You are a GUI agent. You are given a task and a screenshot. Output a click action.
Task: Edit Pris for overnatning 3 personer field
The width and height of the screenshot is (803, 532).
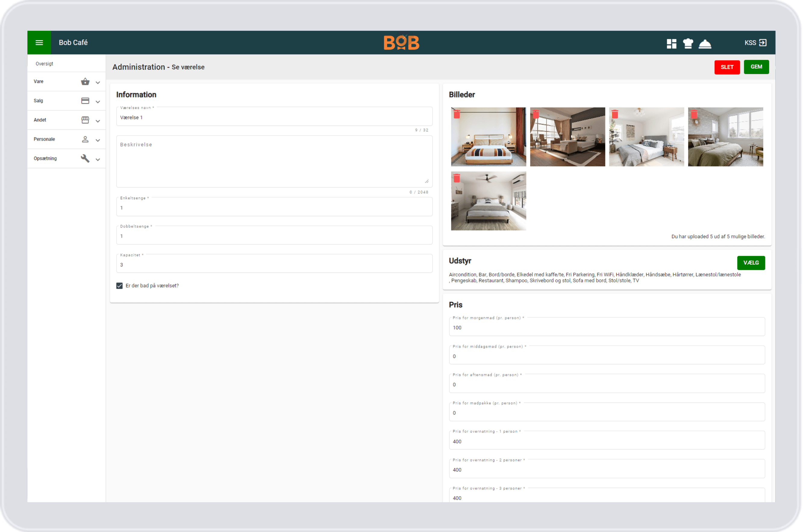click(607, 496)
